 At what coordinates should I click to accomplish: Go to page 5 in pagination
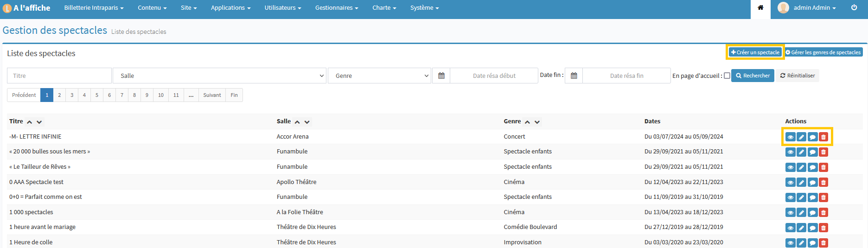(x=97, y=95)
